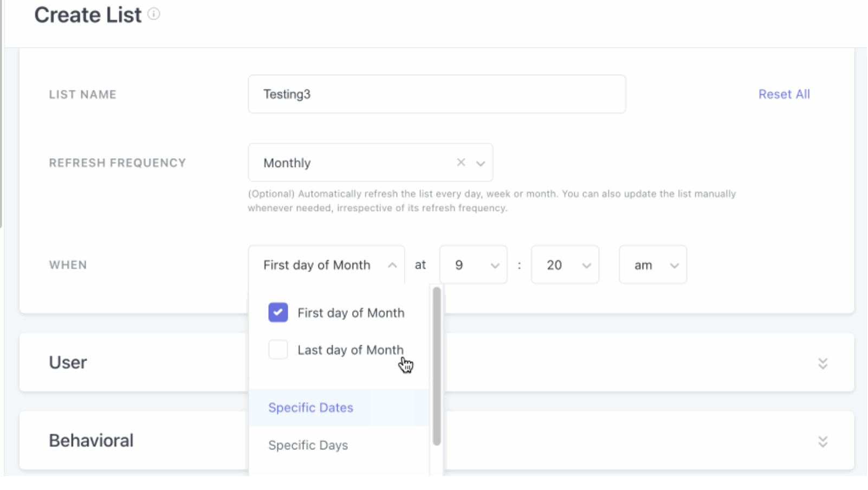Screen dimensions: 868x490
Task: Open the Refresh Frequency dropdown arrow
Action: (x=481, y=163)
